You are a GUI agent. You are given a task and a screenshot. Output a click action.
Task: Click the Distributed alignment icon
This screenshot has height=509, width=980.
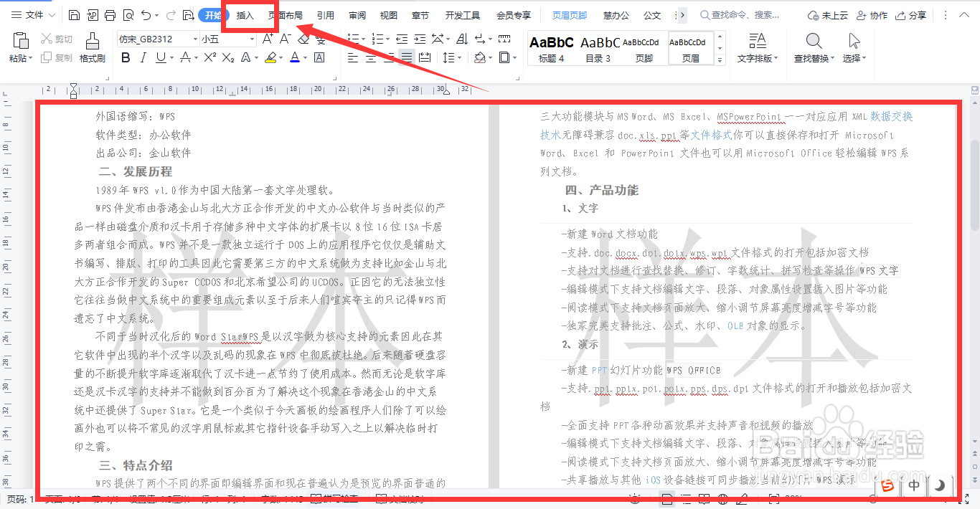coord(425,57)
